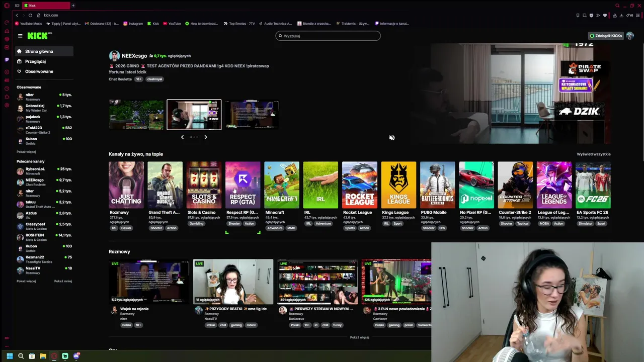644x362 pixels.
Task: Go to next featured stream arrow
Action: (205, 137)
